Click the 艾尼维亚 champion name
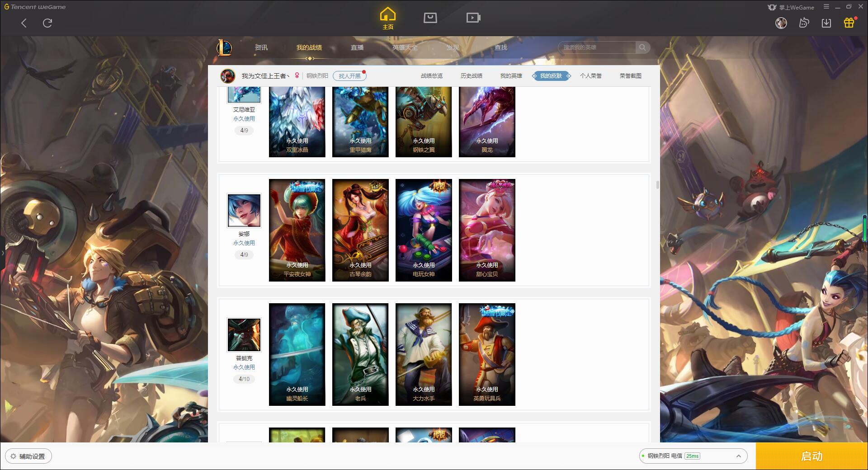This screenshot has height=470, width=868. coord(244,110)
